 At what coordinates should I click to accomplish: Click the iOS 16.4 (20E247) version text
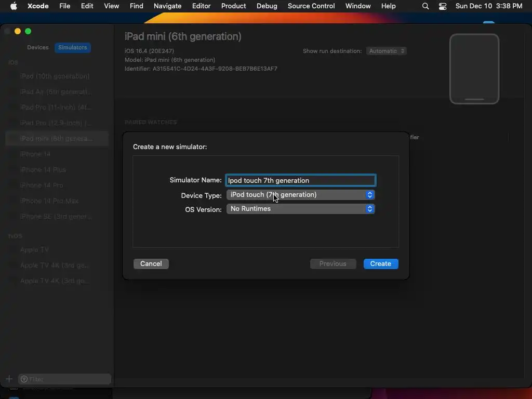pyautogui.click(x=149, y=51)
